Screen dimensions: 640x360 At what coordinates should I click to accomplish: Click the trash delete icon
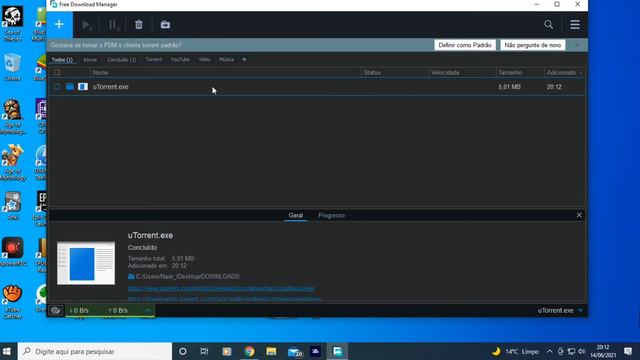click(139, 25)
